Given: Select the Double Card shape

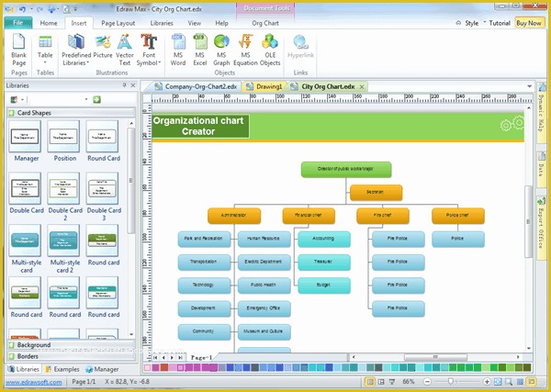Looking at the screenshot, I should [x=27, y=193].
